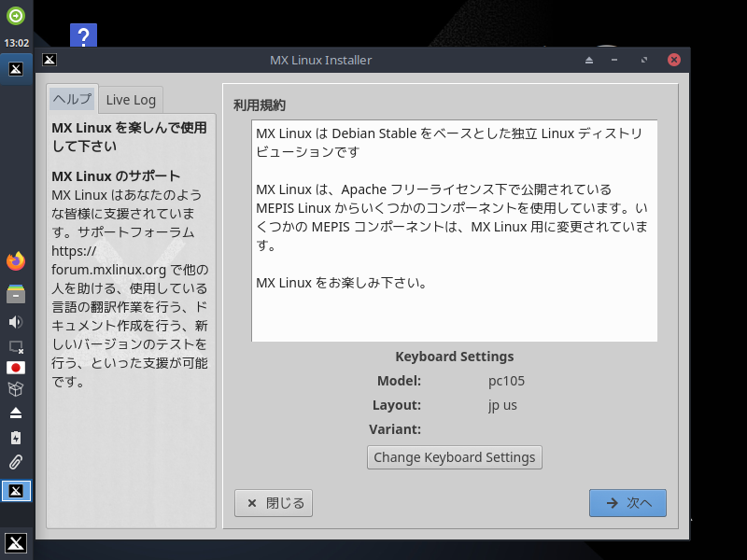Click the Variant: label
This screenshot has height=560, width=747.
pos(395,429)
